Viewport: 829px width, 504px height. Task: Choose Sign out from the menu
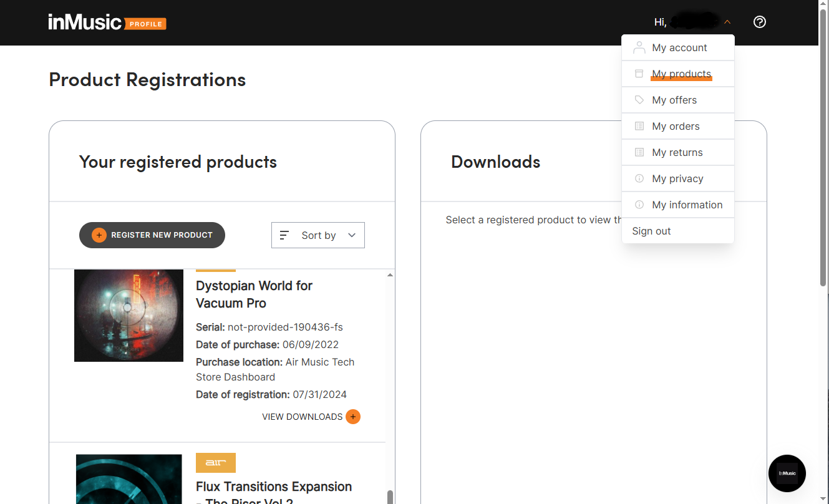coord(651,231)
